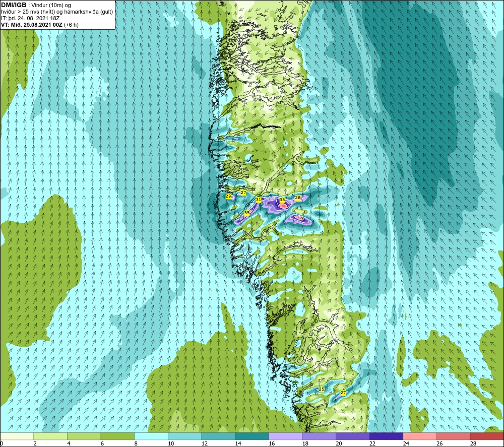This screenshot has height=447, width=504.
Task: Click the scale number '22' on the legend
Action: click(372, 444)
